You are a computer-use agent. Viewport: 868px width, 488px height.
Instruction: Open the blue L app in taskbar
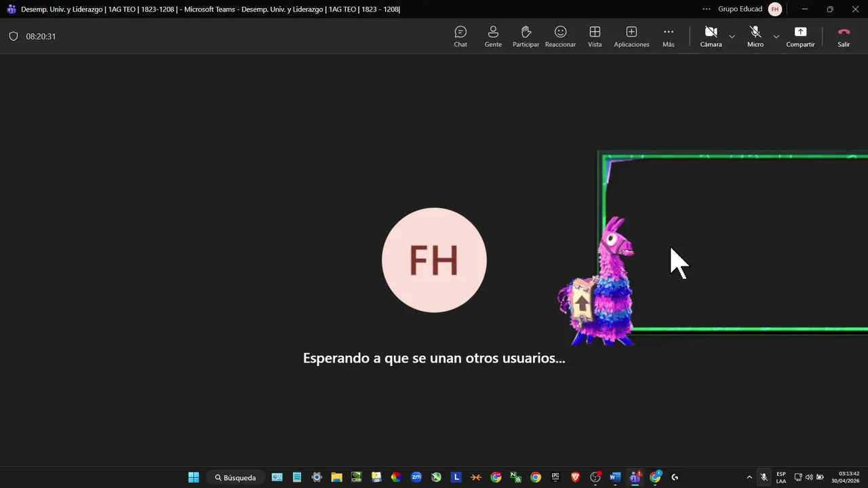pos(456,477)
